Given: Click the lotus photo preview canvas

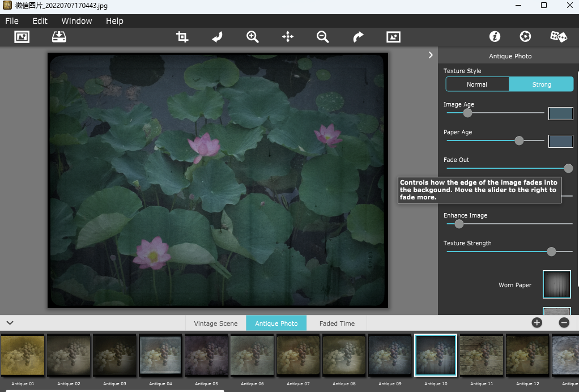Looking at the screenshot, I should click(x=218, y=180).
